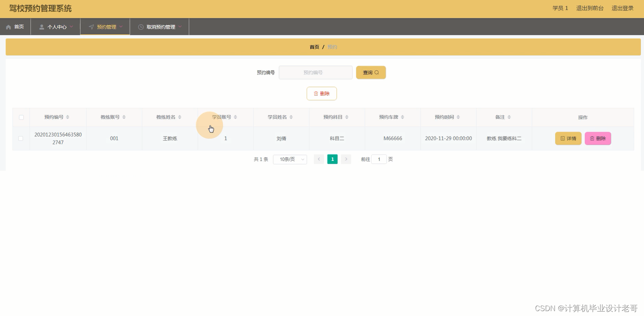Expand the 预约管理 menu chevron
This screenshot has width=644, height=316.
121,27
